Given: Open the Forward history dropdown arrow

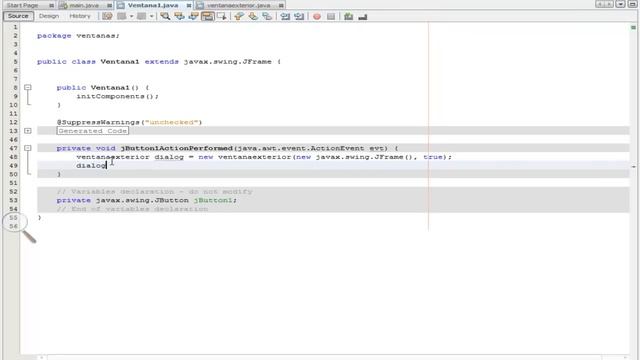Looking at the screenshot, I should coord(151,16).
